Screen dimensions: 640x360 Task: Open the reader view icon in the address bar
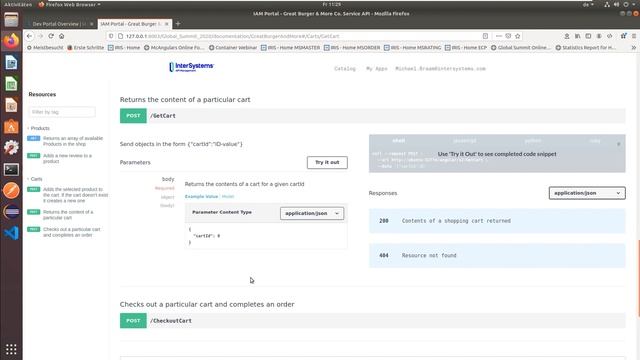485,36
